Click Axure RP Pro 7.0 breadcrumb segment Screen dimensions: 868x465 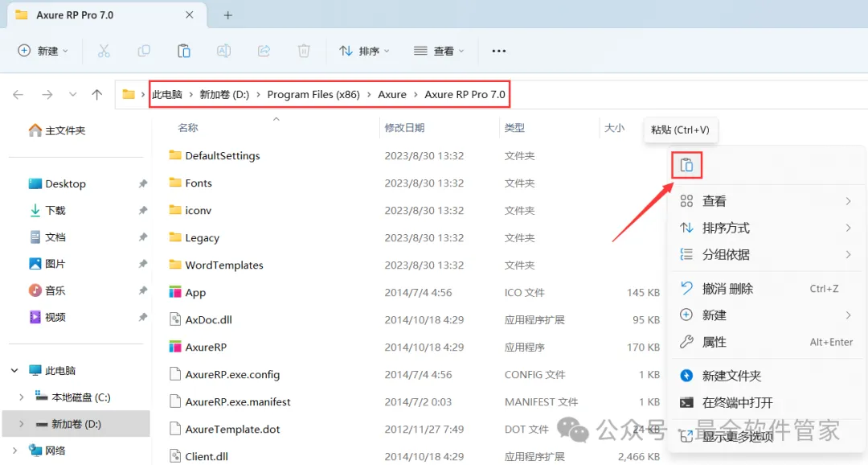coord(465,95)
